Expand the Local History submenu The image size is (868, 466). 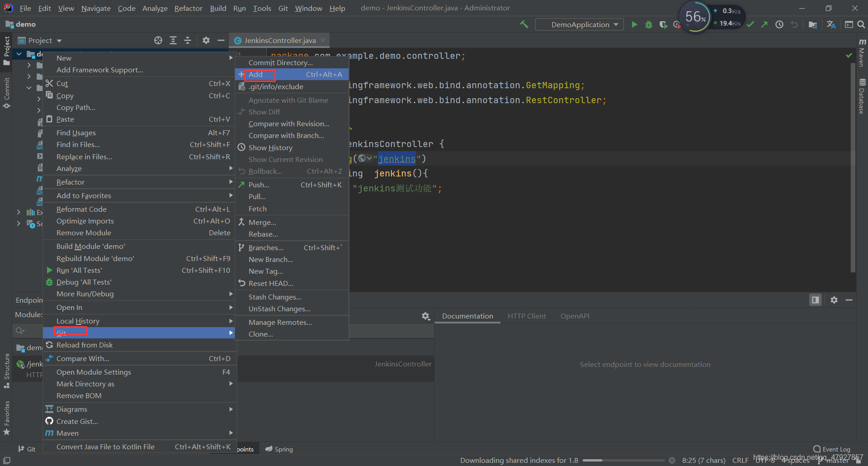(x=140, y=321)
